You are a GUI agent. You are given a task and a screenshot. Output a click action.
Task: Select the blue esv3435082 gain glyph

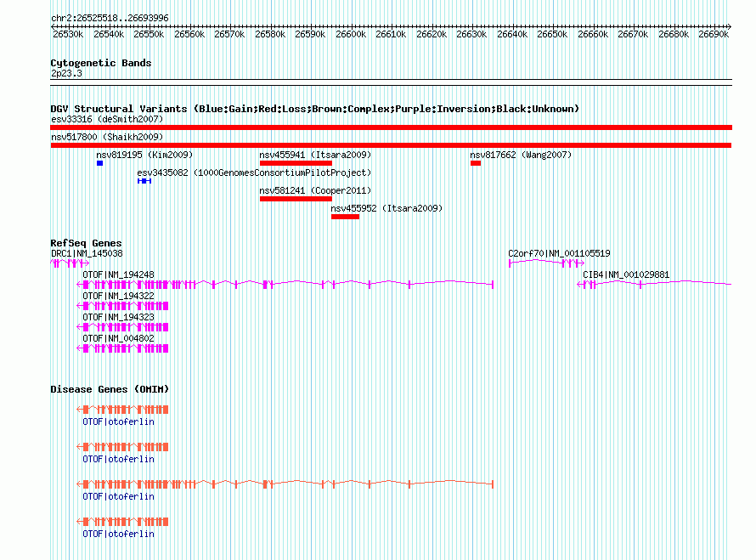[144, 181]
